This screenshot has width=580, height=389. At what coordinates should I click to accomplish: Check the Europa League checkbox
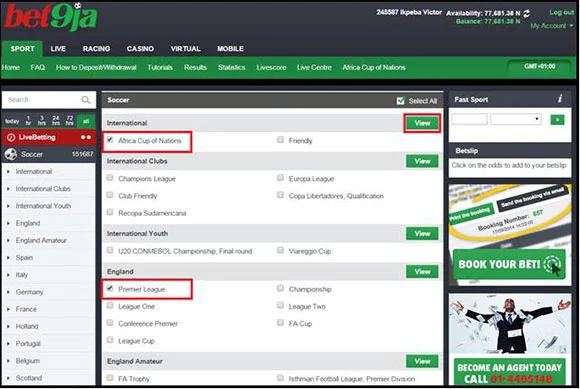[x=280, y=178]
